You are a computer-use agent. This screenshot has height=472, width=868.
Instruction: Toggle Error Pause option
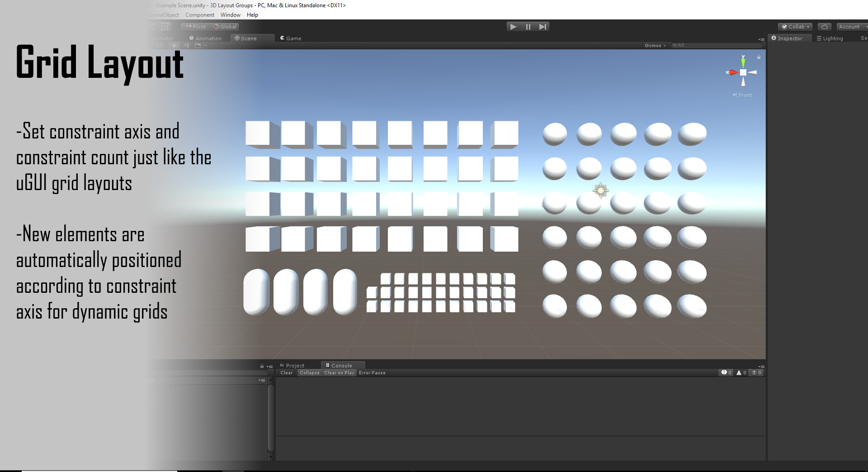372,373
